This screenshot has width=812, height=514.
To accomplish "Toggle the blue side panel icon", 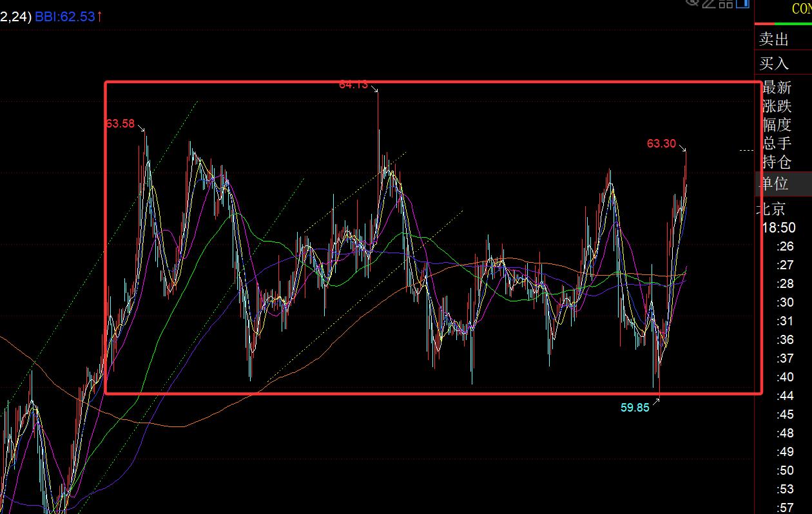I will (742, 3).
